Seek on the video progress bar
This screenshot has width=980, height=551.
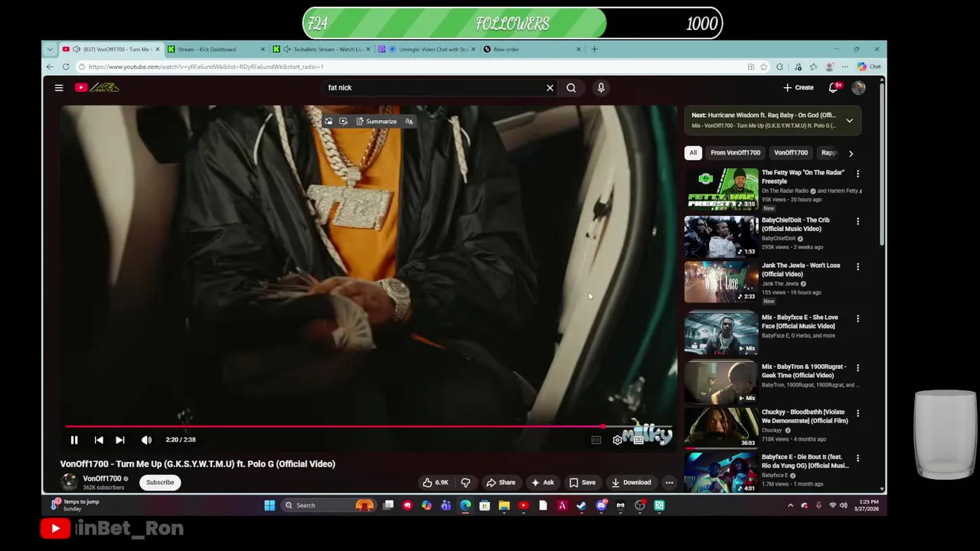pyautogui.click(x=368, y=426)
